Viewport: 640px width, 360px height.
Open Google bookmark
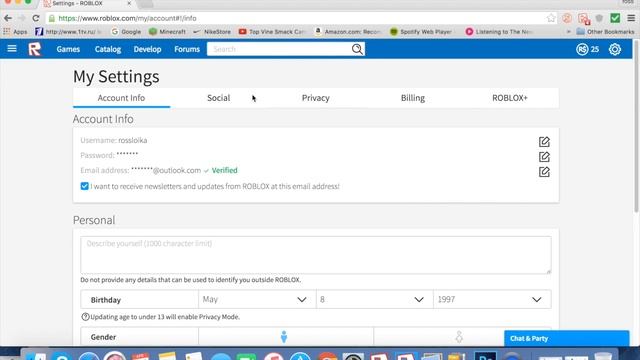point(126,31)
